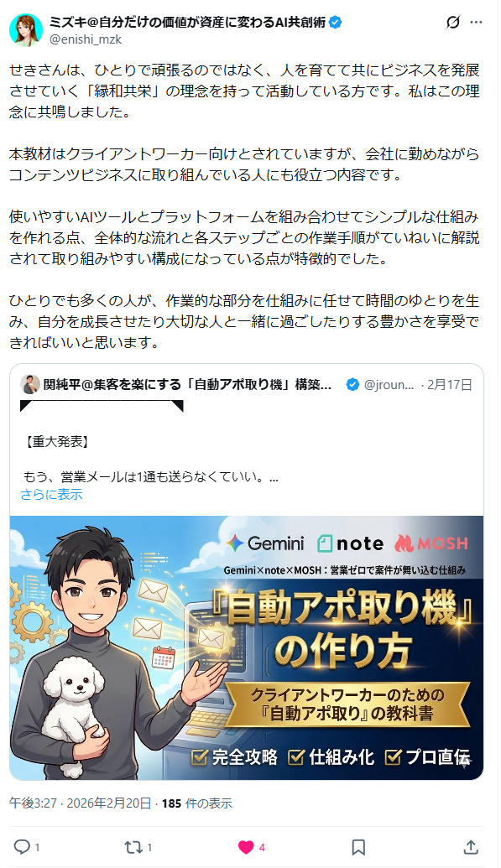
Task: Open the quoted post's 2月17日 date
Action: [x=450, y=385]
